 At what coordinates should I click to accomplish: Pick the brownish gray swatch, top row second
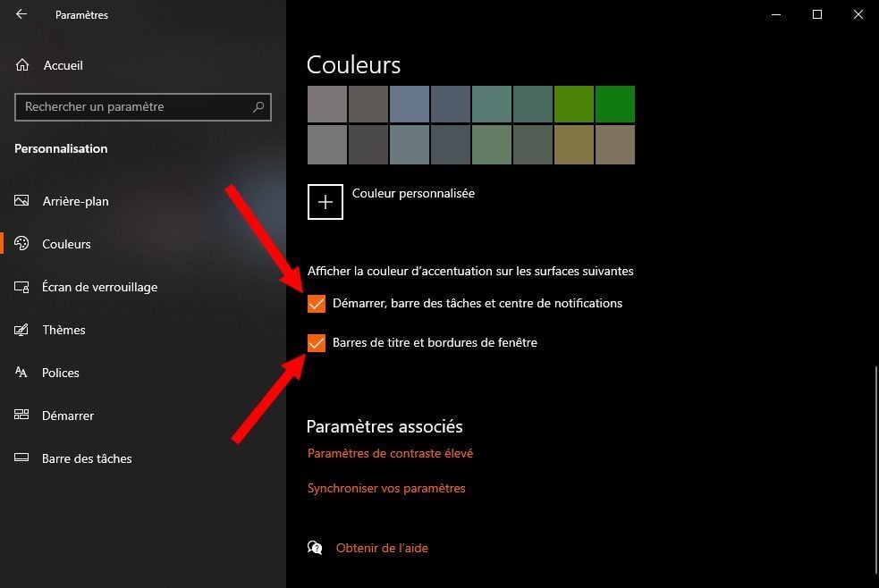(368, 105)
